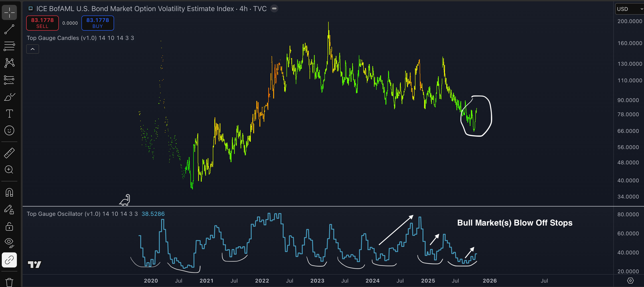Image resolution: width=644 pixels, height=287 pixels.
Task: Select the trend line drawing tool
Action: 9,29
